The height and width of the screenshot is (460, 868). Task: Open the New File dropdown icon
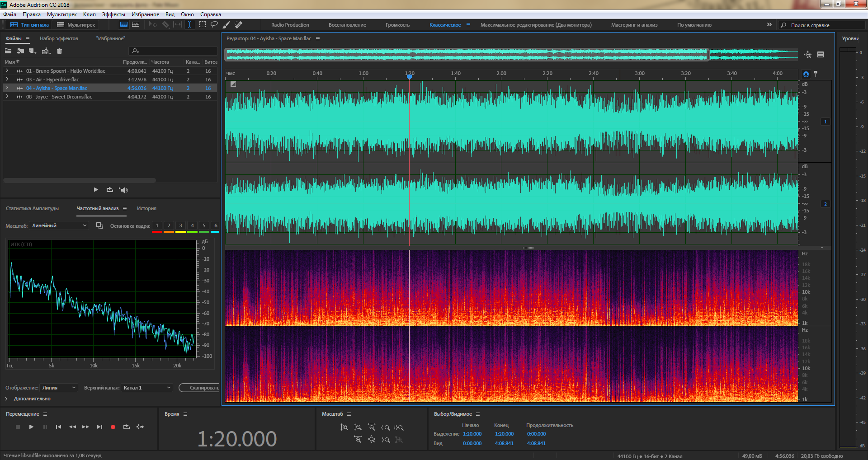point(32,51)
